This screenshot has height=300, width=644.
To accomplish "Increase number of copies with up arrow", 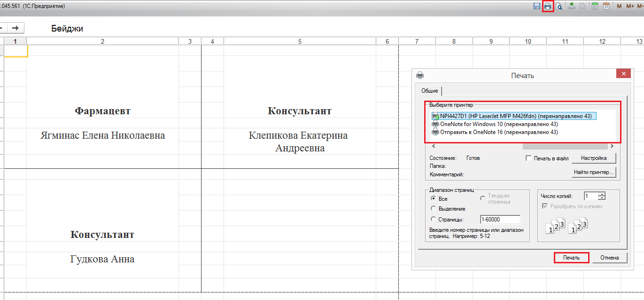I will click(x=602, y=194).
